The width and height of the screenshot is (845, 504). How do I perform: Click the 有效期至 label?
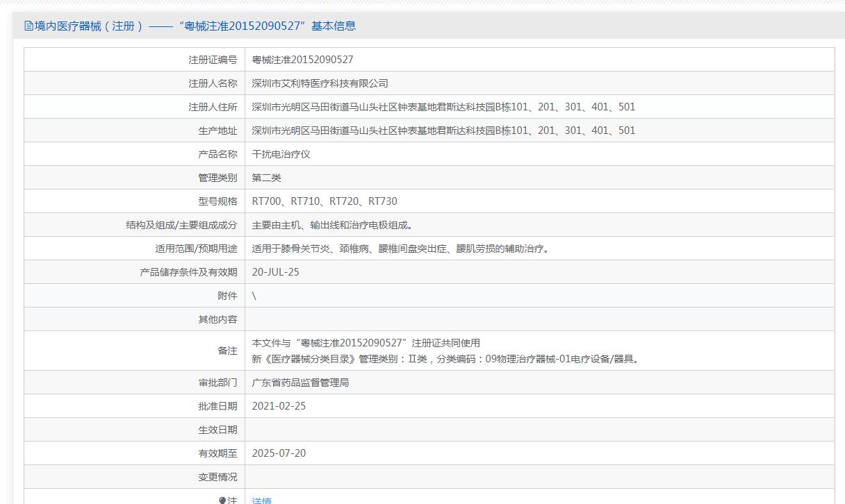(x=218, y=453)
